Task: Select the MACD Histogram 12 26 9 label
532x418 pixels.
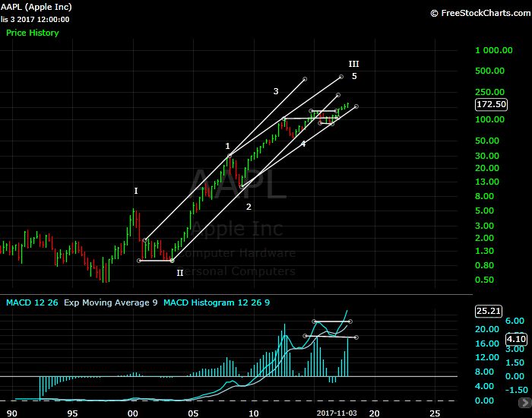Action: pyautogui.click(x=217, y=302)
